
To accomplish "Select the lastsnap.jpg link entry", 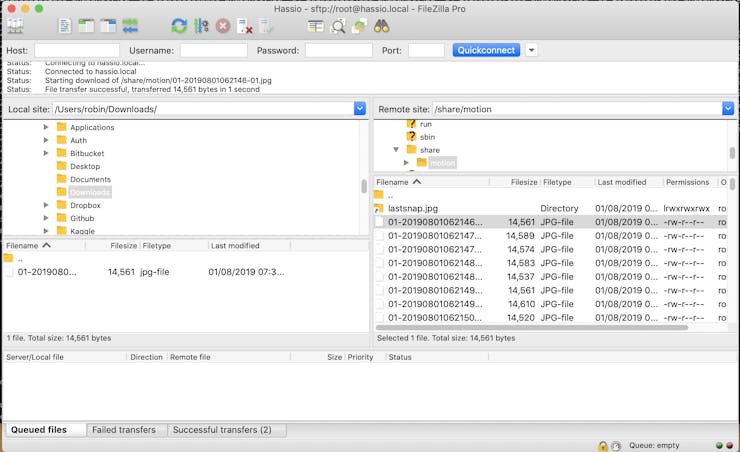I will point(551,208).
